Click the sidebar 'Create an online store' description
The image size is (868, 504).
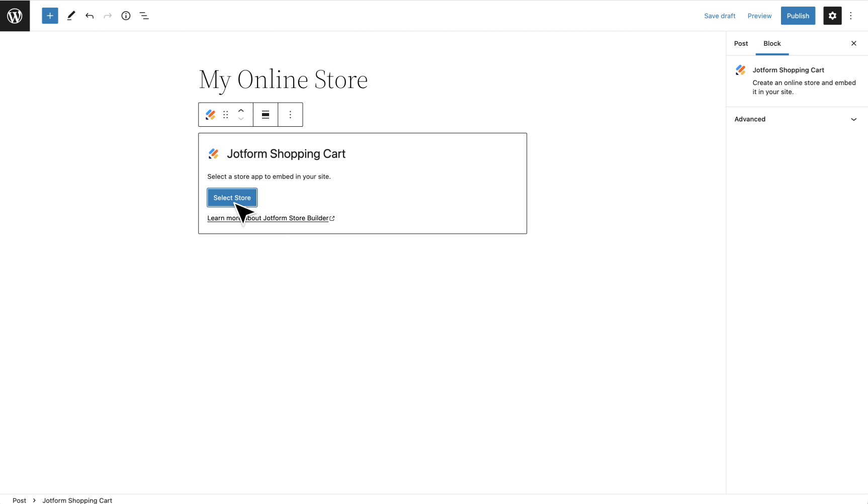coord(804,88)
